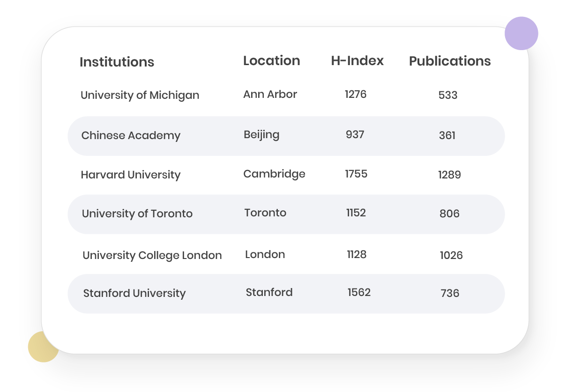The height and width of the screenshot is (392, 566).
Task: Click the Location column header
Action: [x=271, y=61]
